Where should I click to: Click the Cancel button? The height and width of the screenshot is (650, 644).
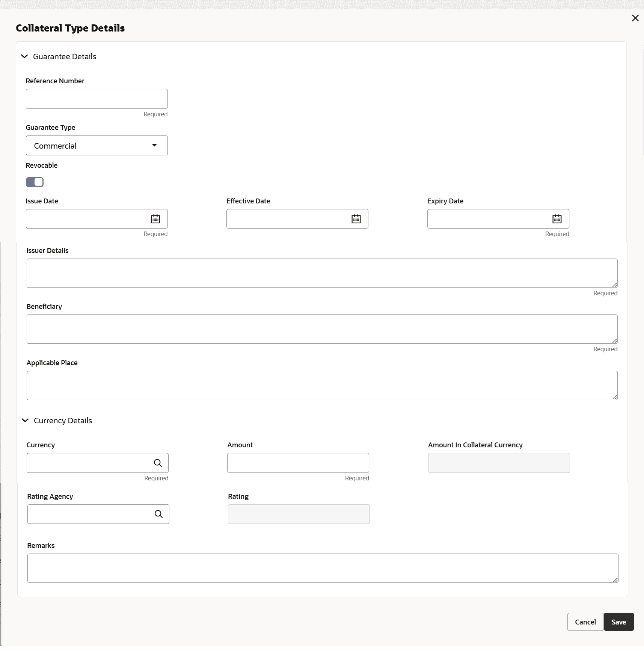[x=585, y=622]
